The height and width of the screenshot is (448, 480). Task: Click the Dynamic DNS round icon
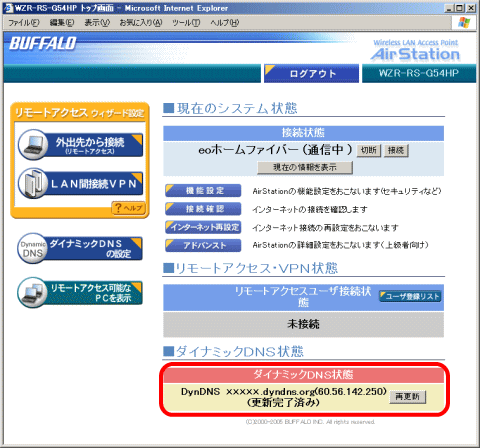(32, 248)
